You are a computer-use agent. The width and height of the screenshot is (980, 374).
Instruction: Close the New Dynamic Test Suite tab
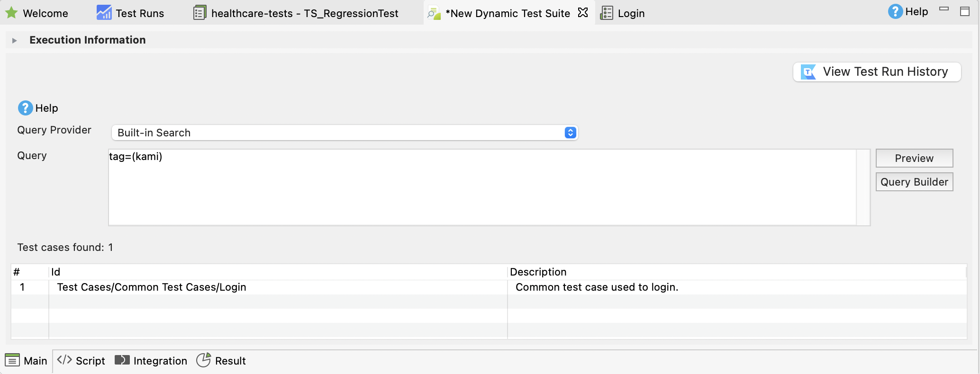(x=583, y=13)
